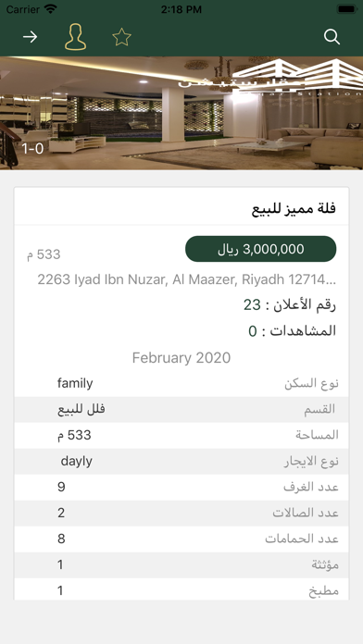Add listing to favorites with star icon
The width and height of the screenshot is (363, 644).
[x=121, y=37]
